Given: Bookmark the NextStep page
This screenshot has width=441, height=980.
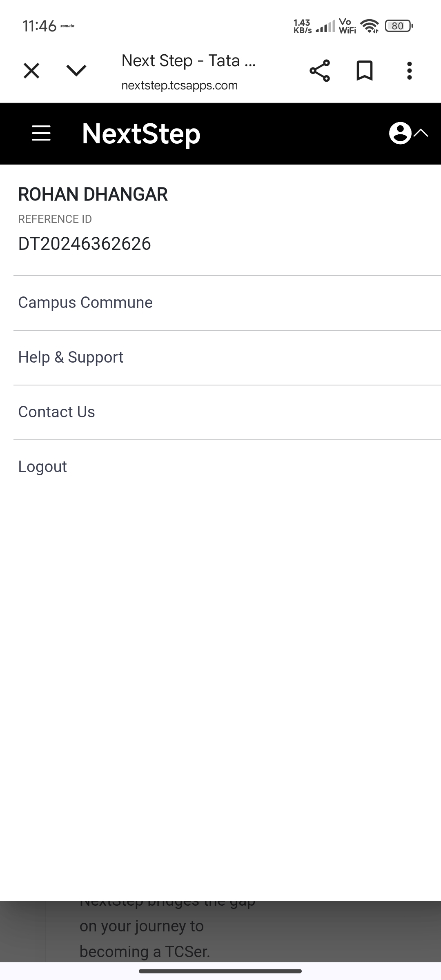Looking at the screenshot, I should coord(365,71).
